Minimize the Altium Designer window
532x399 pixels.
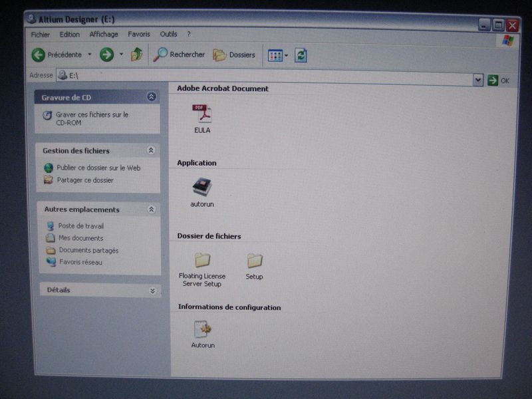tap(484, 25)
